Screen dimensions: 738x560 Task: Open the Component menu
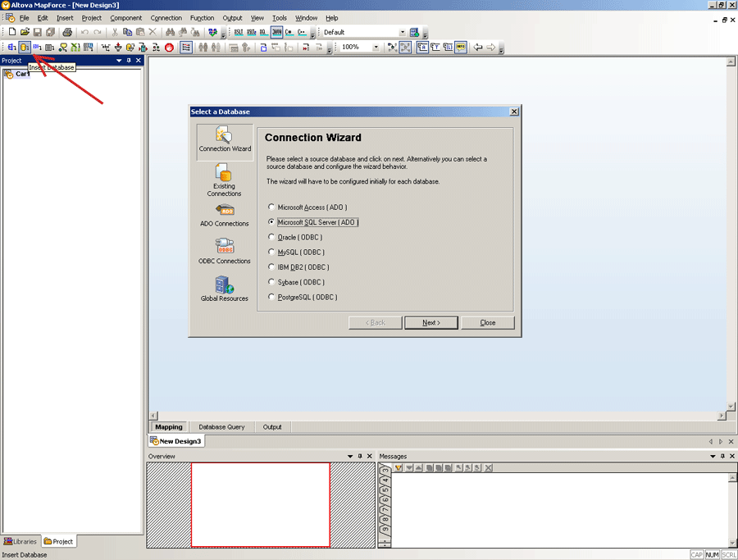125,18
